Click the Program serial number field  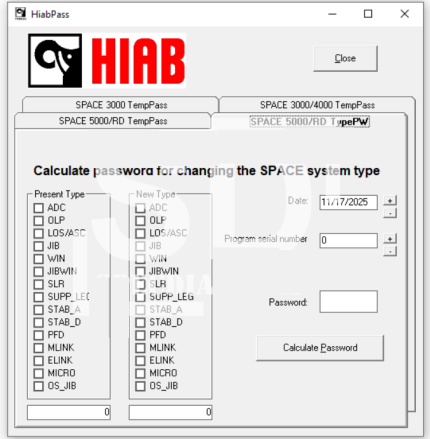(348, 240)
